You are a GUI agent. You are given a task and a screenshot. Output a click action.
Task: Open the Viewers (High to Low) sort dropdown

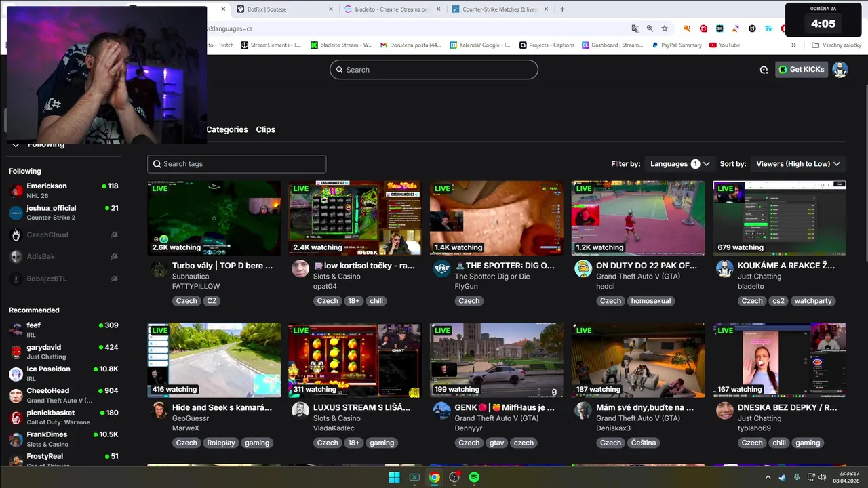[798, 164]
